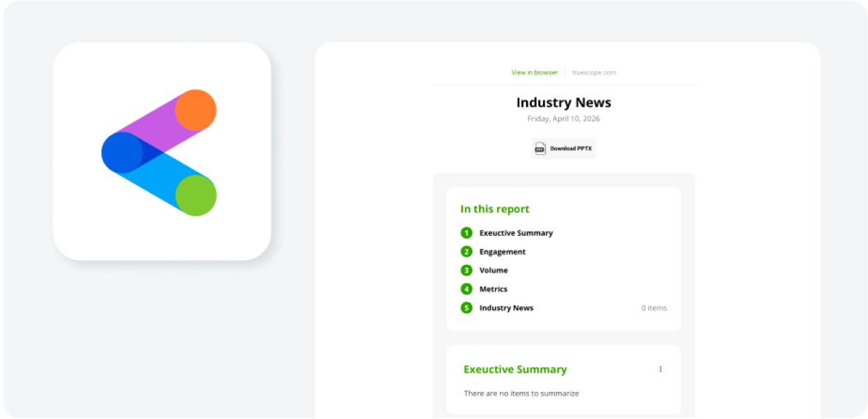Click the 'Industry News' report title

(x=564, y=103)
